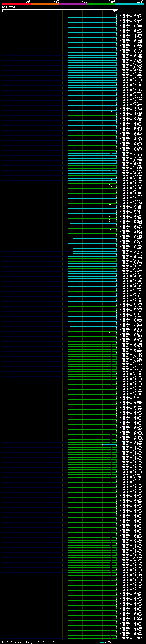Click the short cyan bar for UniRef100_B9S3W6

(110, 445)
